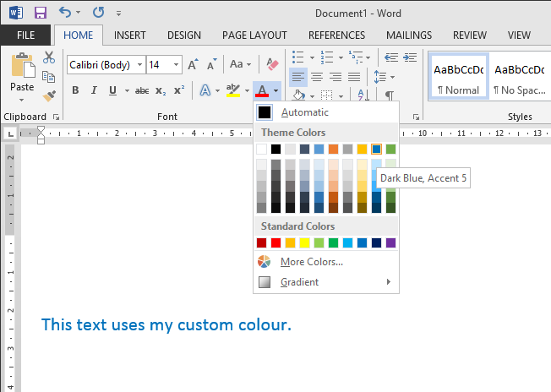This screenshot has width=551, height=392.
Task: Click the Strikethrough abc icon
Action: (x=141, y=90)
